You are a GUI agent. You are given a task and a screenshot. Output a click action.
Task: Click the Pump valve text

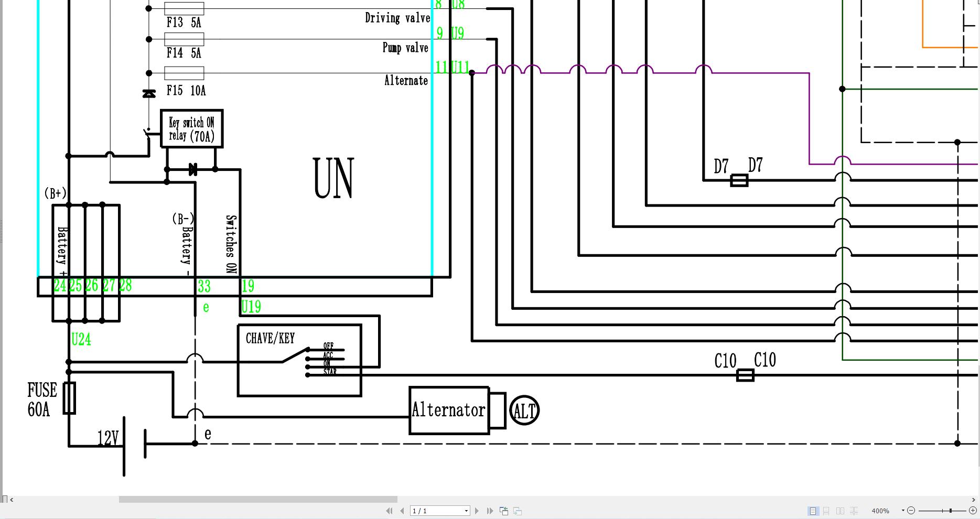[405, 48]
